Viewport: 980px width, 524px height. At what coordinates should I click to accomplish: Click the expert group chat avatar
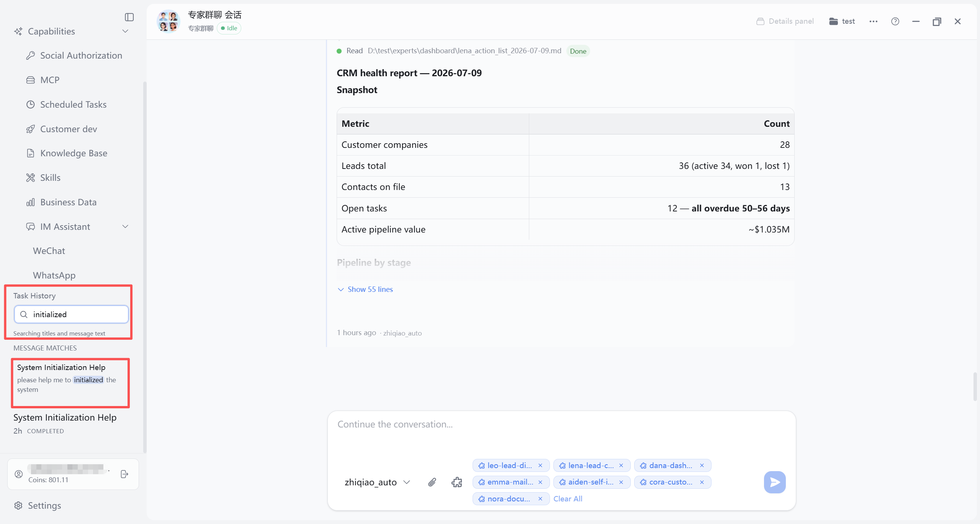[x=169, y=21]
